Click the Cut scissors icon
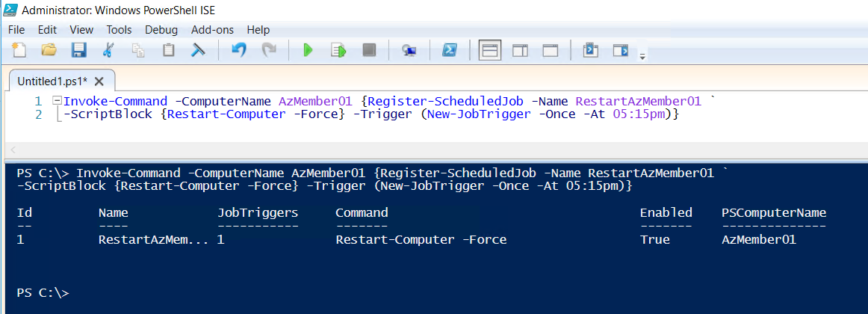The height and width of the screenshot is (314, 868). tap(108, 51)
